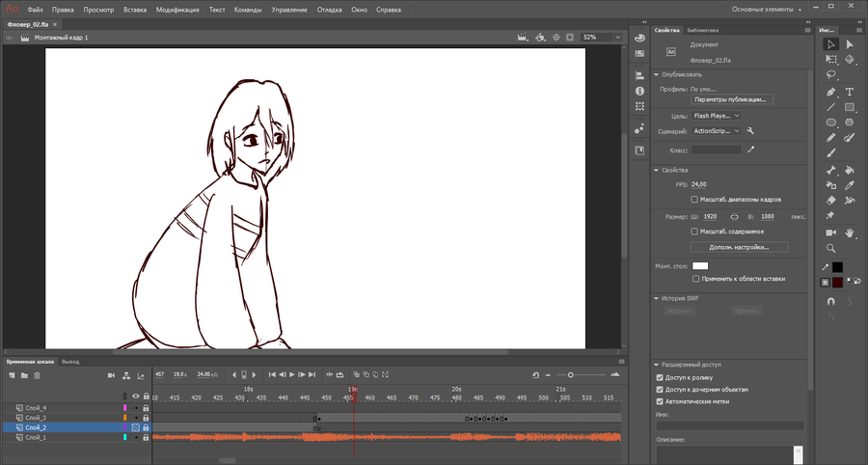Select the 3D Rotation tool
Image resolution: width=868 pixels, height=465 pixels.
coord(850,59)
